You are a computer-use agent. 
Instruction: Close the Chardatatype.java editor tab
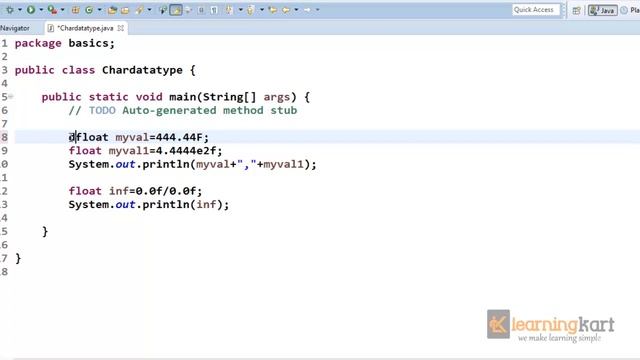coord(121,28)
